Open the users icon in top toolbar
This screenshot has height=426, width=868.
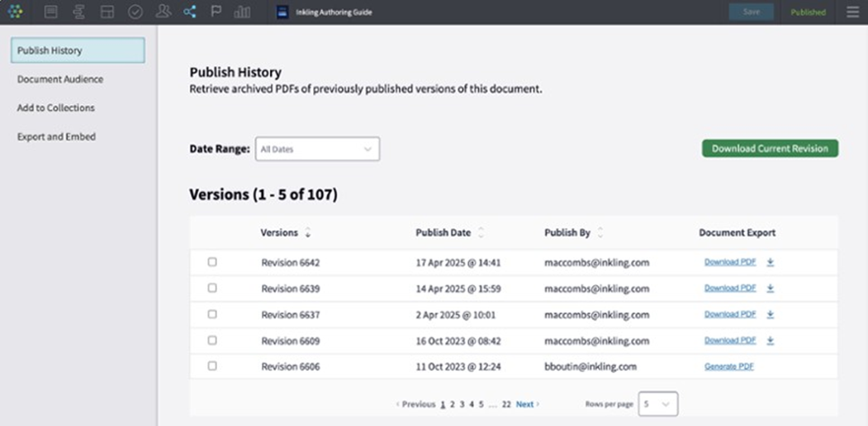163,12
